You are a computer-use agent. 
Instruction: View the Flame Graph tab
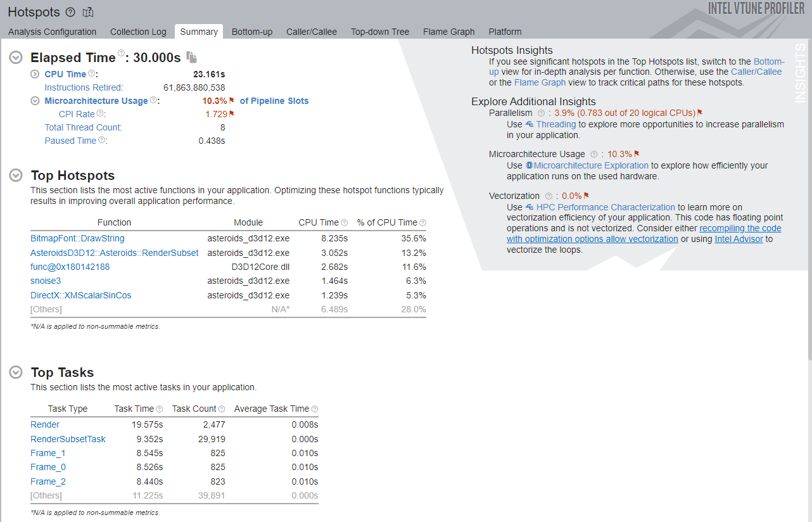[x=449, y=32]
